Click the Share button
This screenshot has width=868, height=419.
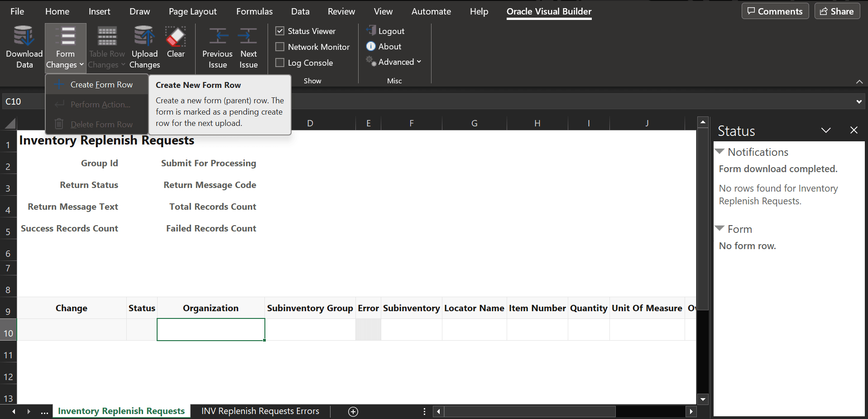tap(837, 11)
